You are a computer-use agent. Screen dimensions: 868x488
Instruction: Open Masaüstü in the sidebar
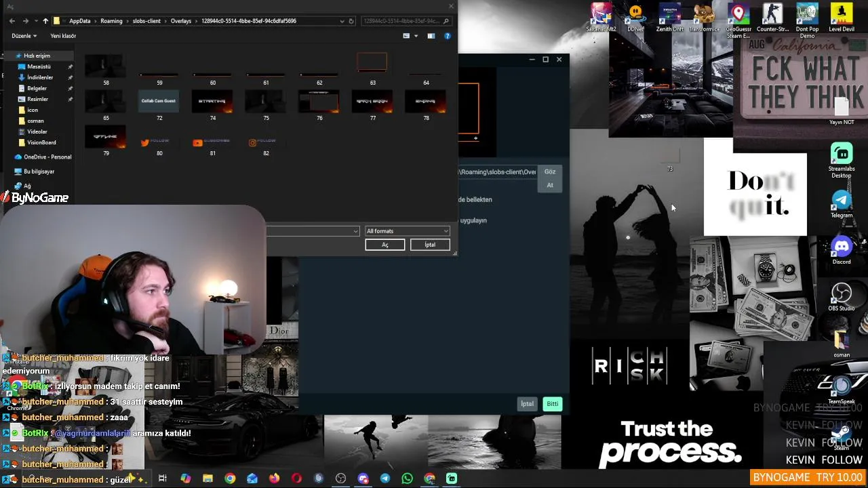coord(39,66)
